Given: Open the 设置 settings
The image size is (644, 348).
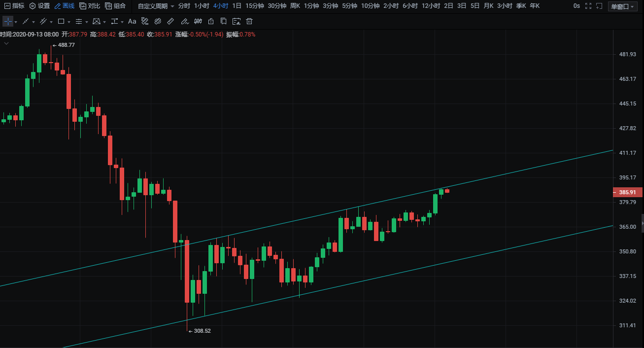Looking at the screenshot, I should (39, 6).
